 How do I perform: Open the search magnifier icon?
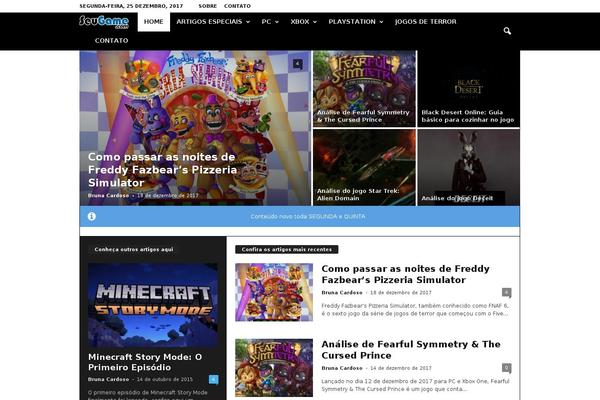coord(507,31)
